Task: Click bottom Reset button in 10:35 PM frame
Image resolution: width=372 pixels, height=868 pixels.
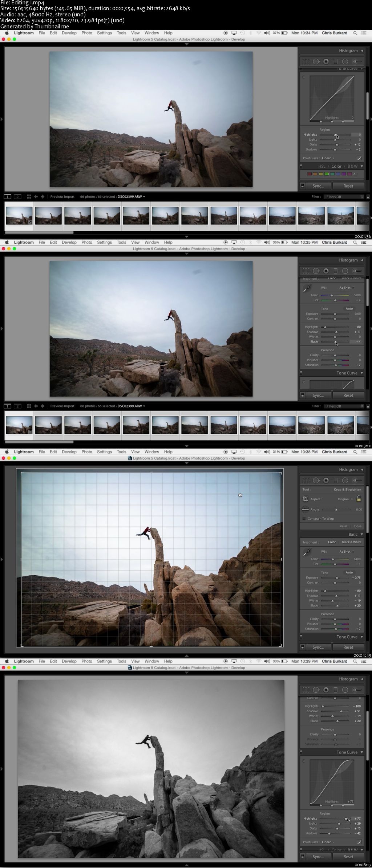Action: [x=348, y=395]
